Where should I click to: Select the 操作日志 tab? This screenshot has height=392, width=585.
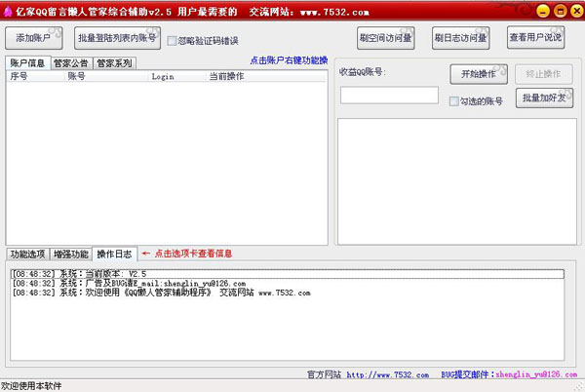tap(114, 254)
